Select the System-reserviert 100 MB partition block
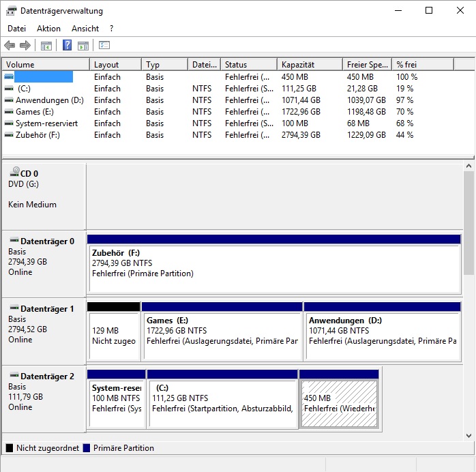476x472 pixels. point(116,399)
